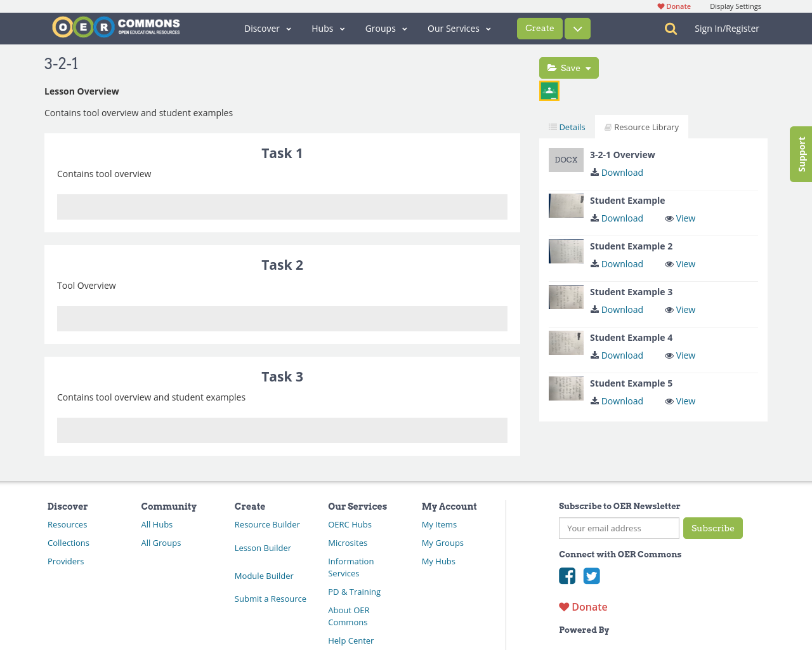Click the OER Commons logo
The height and width of the screenshot is (650, 812).
[115, 27]
